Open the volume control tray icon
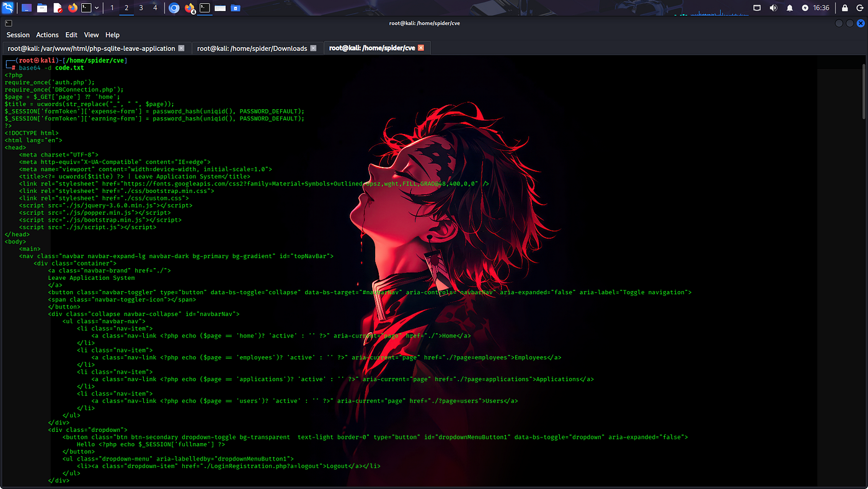868x489 pixels. (x=773, y=8)
